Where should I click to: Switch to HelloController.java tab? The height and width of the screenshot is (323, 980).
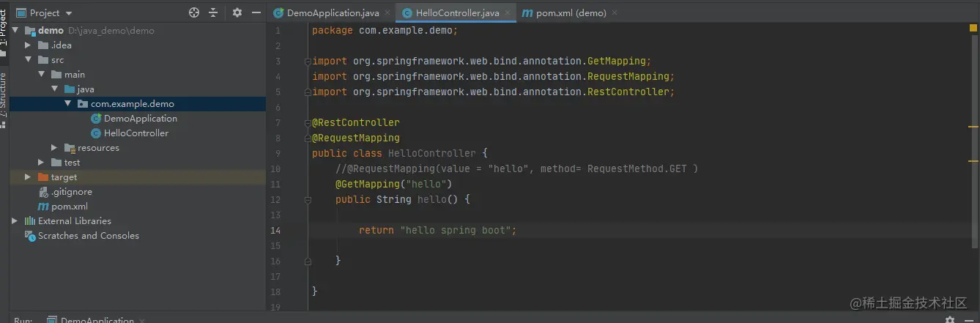[x=456, y=12]
